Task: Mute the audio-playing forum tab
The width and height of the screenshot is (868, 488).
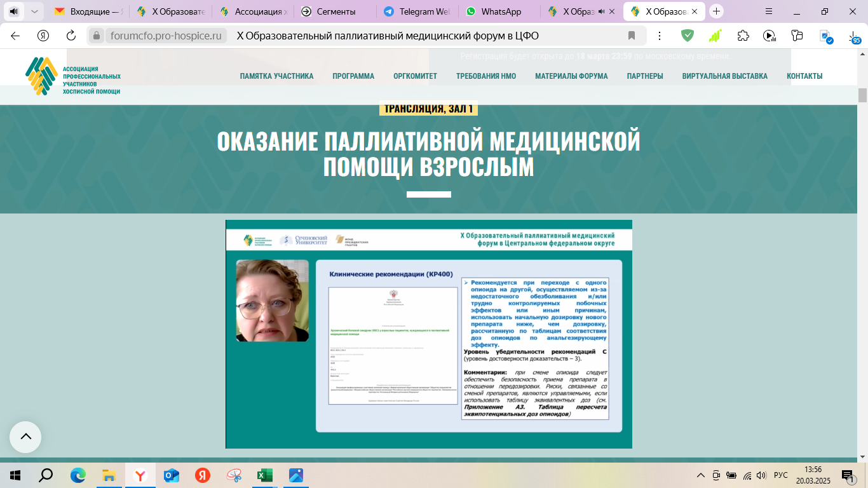Action: [600, 11]
